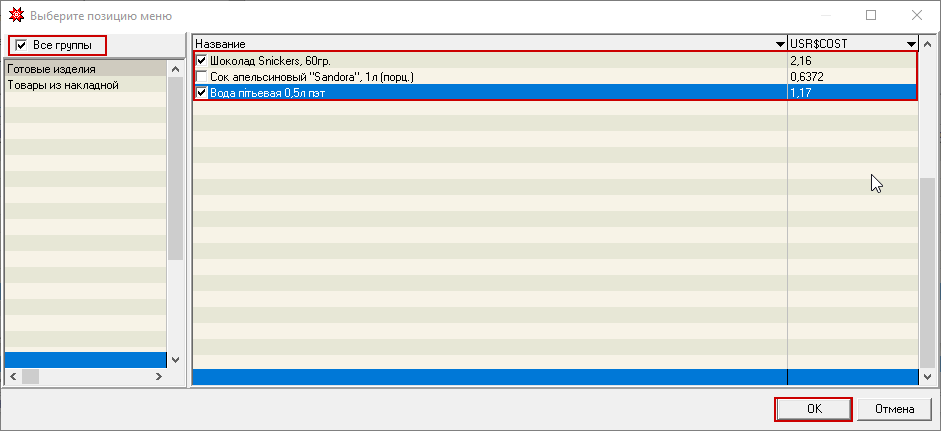Click the groups list scroll-up arrow
The width and height of the screenshot is (941, 431).
176,69
